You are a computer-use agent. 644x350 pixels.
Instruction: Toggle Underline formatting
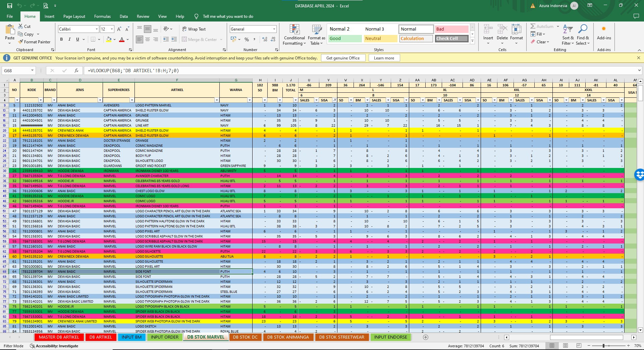pyautogui.click(x=77, y=39)
